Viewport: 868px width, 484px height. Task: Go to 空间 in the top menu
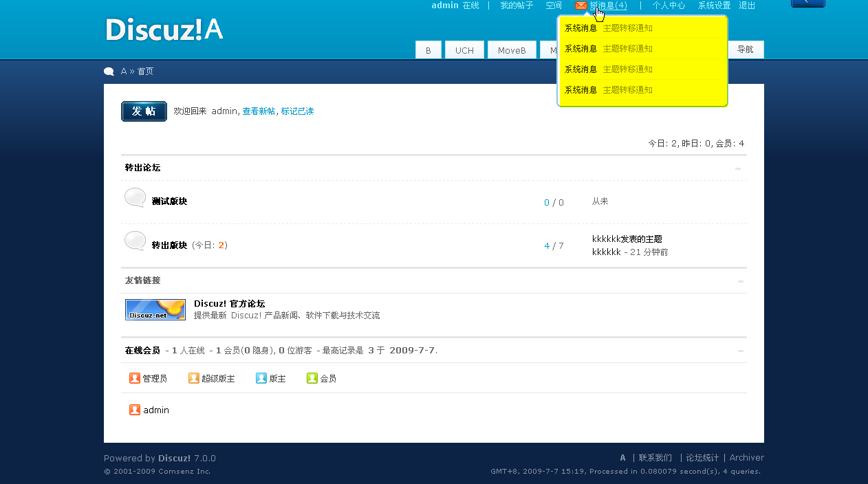554,5
